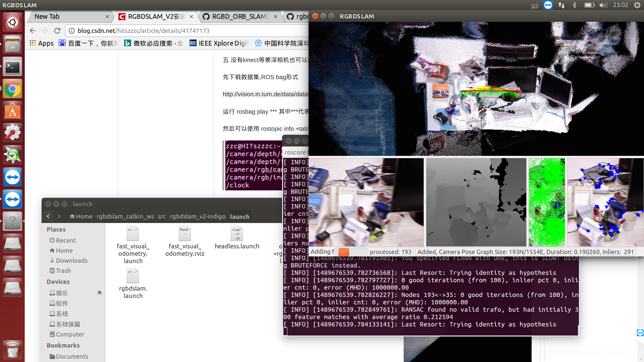Open the Trash in the dock
Screen dimensions: 644x362
click(x=12, y=350)
